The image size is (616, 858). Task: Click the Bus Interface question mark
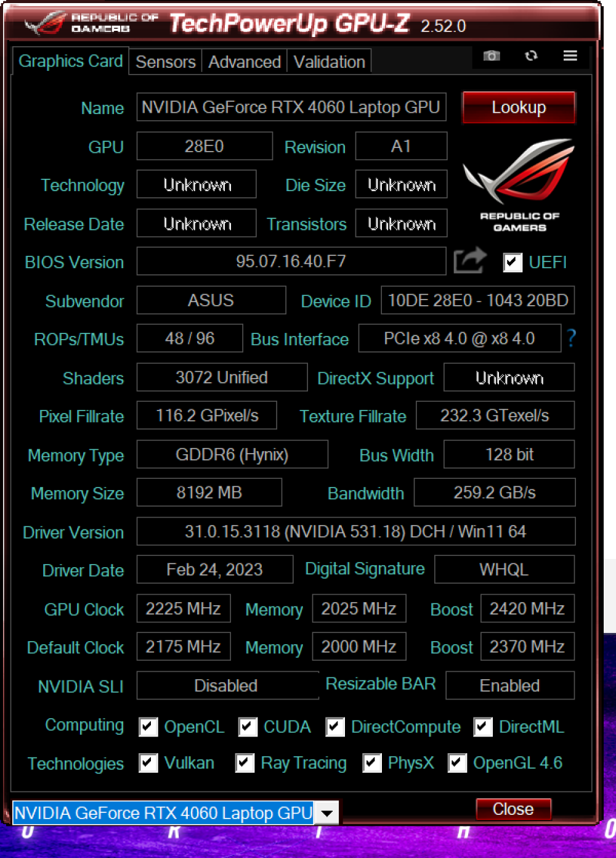[571, 338]
